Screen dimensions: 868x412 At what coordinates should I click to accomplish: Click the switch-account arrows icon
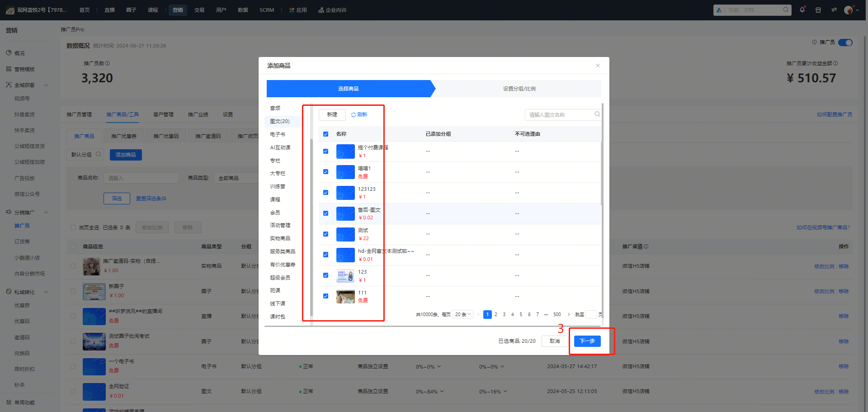(x=834, y=10)
